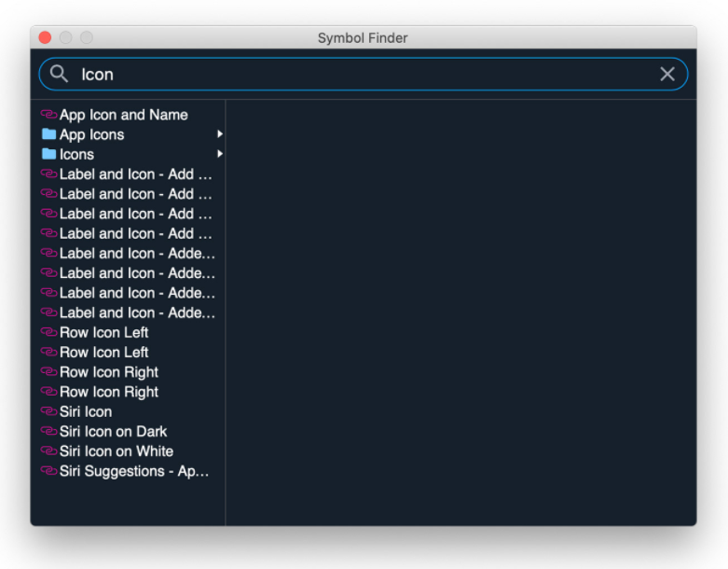The height and width of the screenshot is (569, 728).
Task: Click the Symbol Finder title bar
Action: click(364, 37)
